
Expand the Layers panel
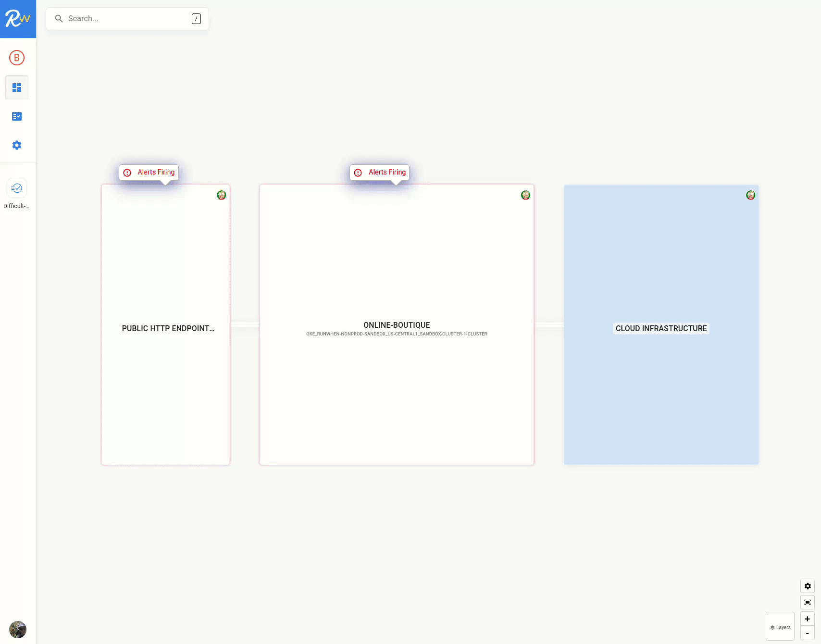pos(780,627)
